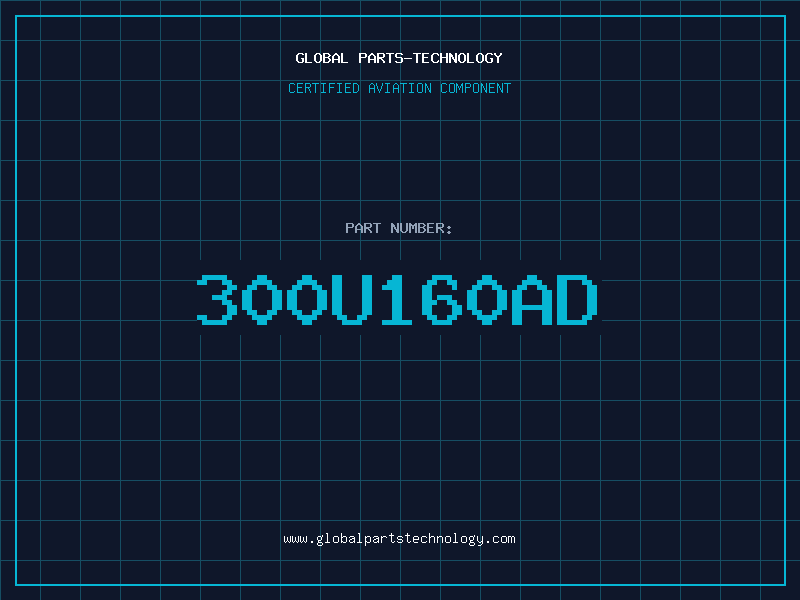Click the digit 6 in part number
Viewport: 800px width, 600px height.
(x=442, y=299)
